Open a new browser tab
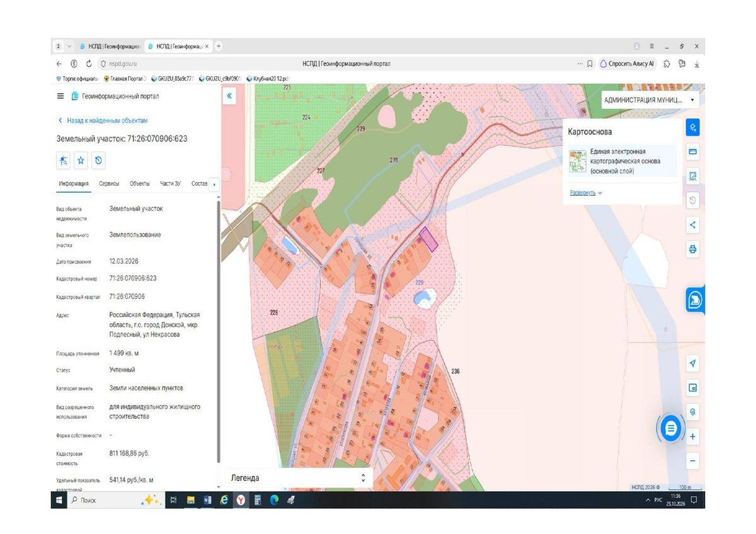 [x=219, y=47]
